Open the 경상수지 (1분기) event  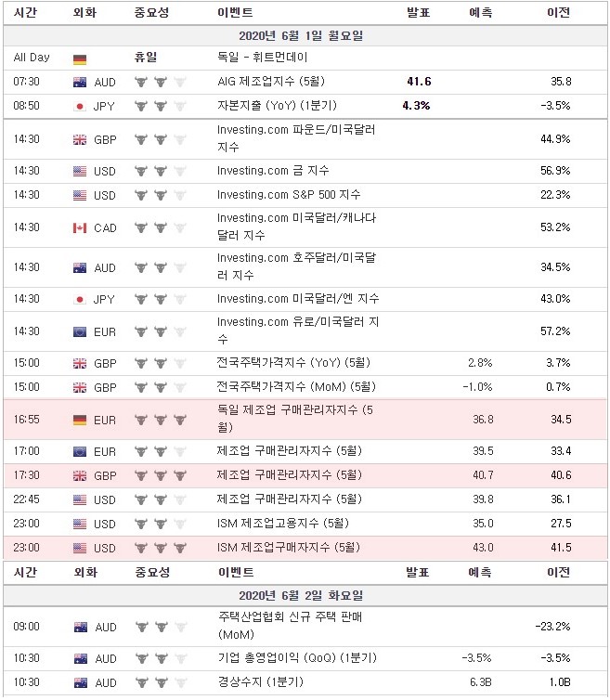(x=260, y=681)
